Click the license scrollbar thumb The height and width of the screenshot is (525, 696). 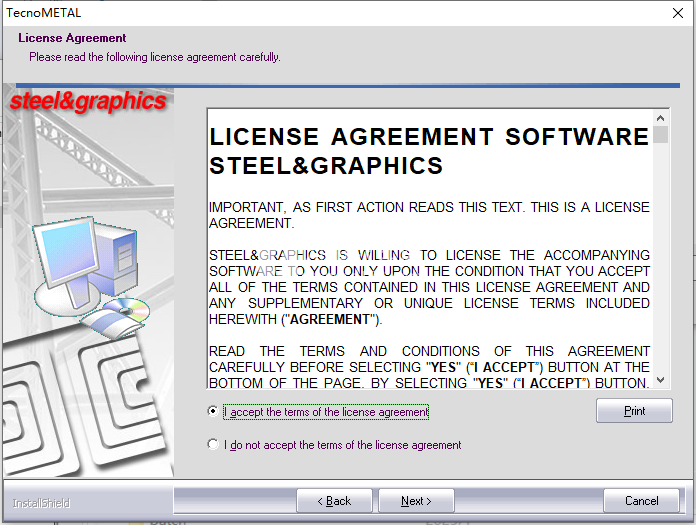[x=661, y=135]
